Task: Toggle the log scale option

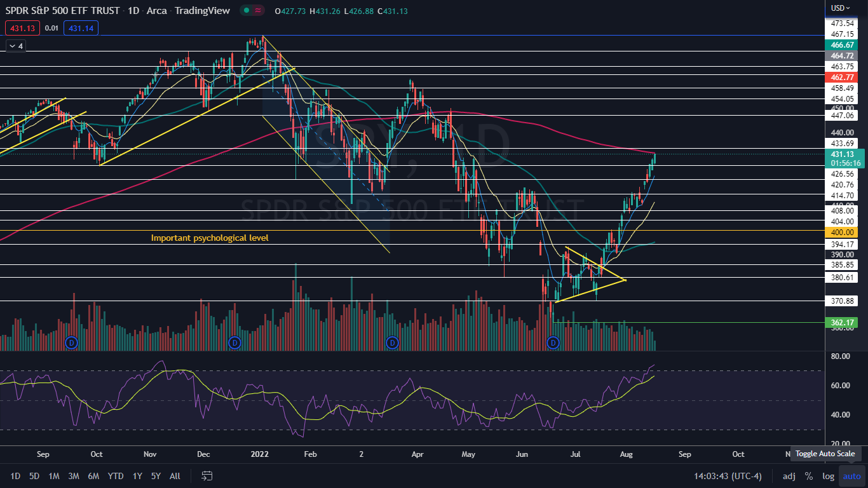Action: coord(828,476)
